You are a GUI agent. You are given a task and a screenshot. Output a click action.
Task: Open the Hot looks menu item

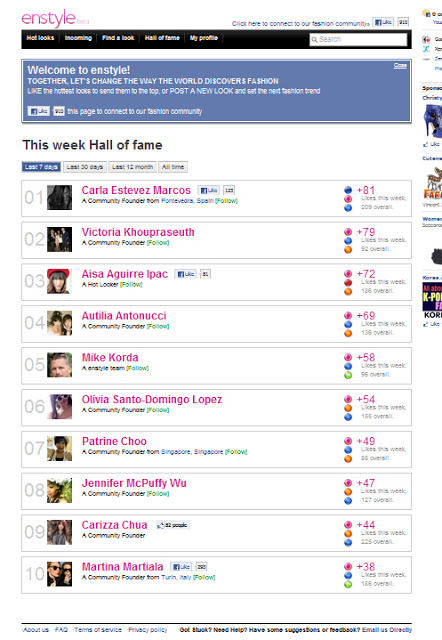(40, 38)
